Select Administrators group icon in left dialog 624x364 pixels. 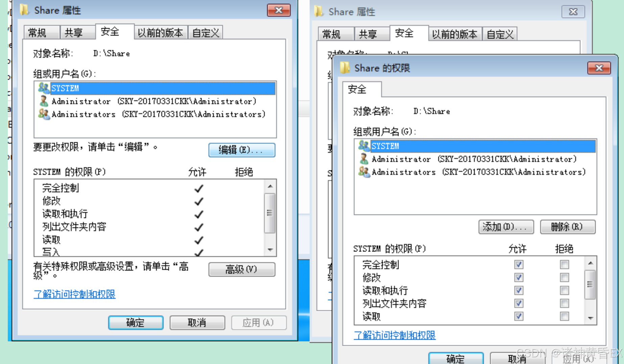[44, 114]
